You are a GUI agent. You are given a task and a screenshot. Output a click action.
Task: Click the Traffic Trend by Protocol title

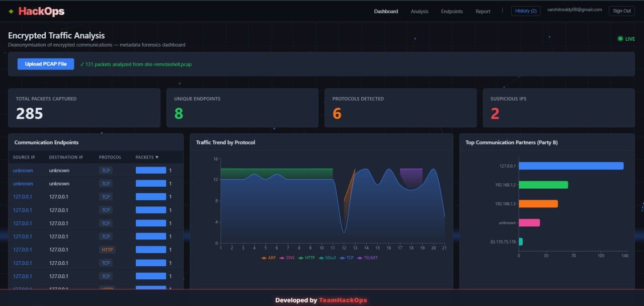point(225,142)
